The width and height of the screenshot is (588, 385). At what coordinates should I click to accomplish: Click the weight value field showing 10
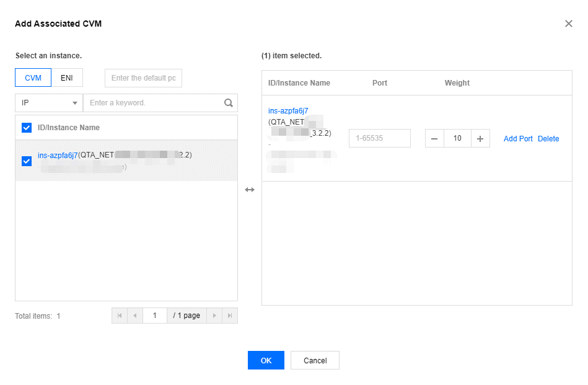(457, 138)
